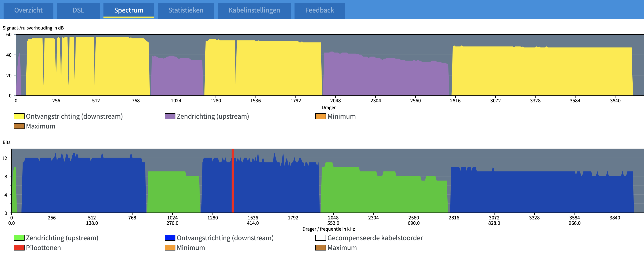Click green Zendrichting swatch in Bits legend
Screen dimensions: 644x261
19,238
